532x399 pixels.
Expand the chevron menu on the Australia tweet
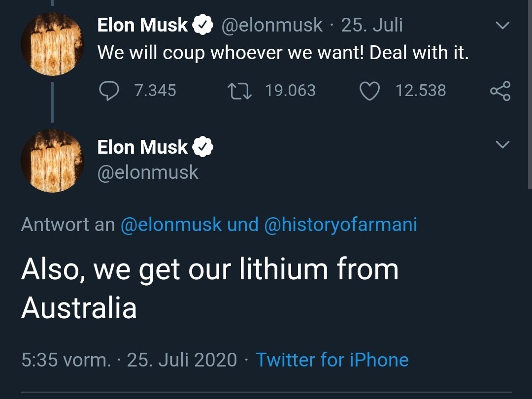(502, 144)
